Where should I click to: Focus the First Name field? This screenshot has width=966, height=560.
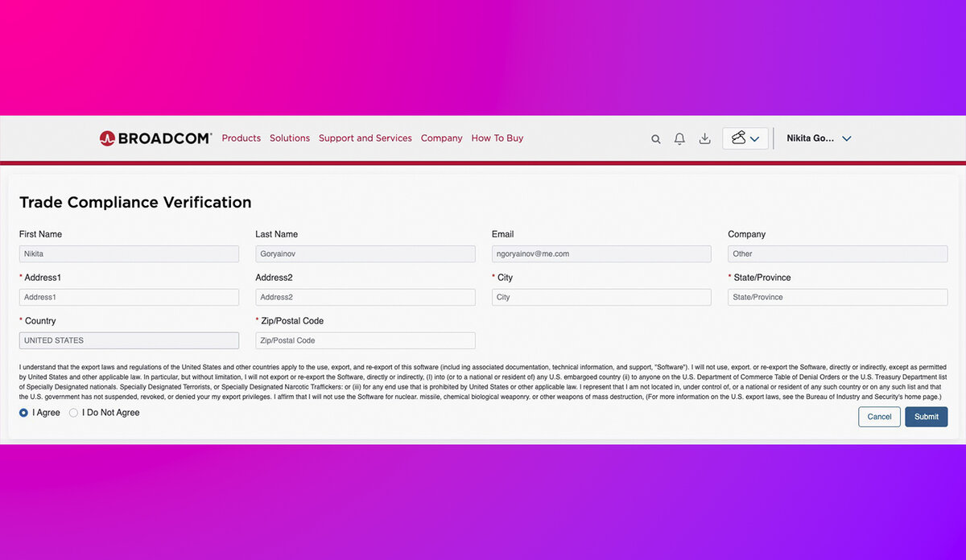click(129, 253)
